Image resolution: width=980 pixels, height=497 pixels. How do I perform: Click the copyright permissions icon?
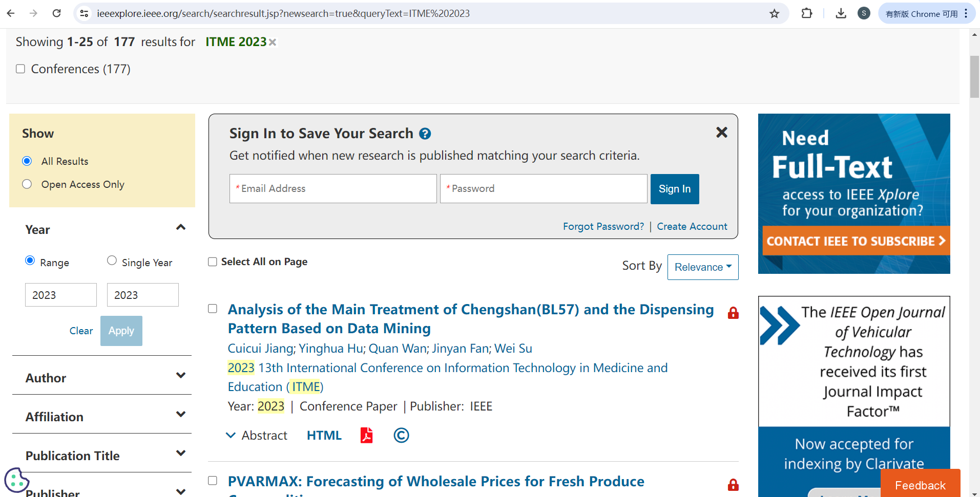point(401,435)
